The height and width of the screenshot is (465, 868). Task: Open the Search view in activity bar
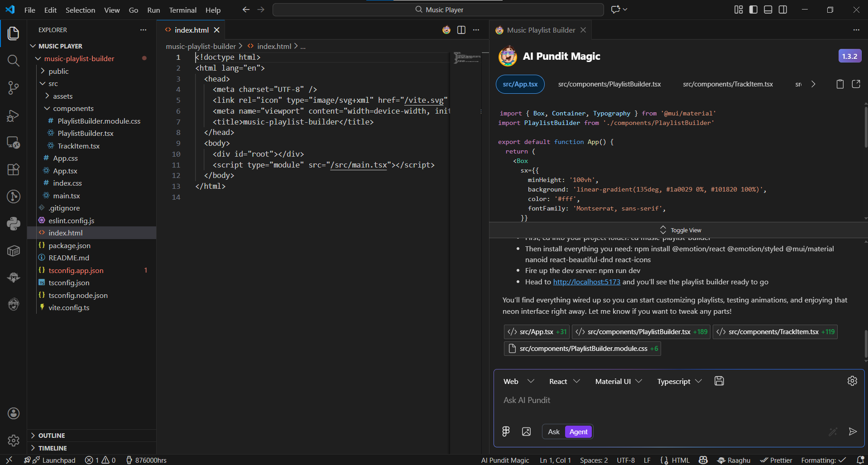pyautogui.click(x=14, y=60)
